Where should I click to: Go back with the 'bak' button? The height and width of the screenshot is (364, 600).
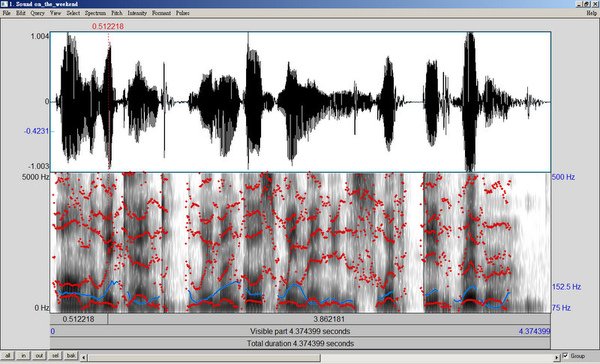[x=71, y=356]
